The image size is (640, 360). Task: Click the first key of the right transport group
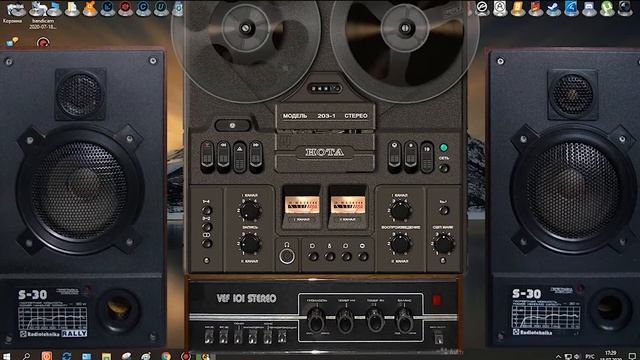(x=394, y=157)
